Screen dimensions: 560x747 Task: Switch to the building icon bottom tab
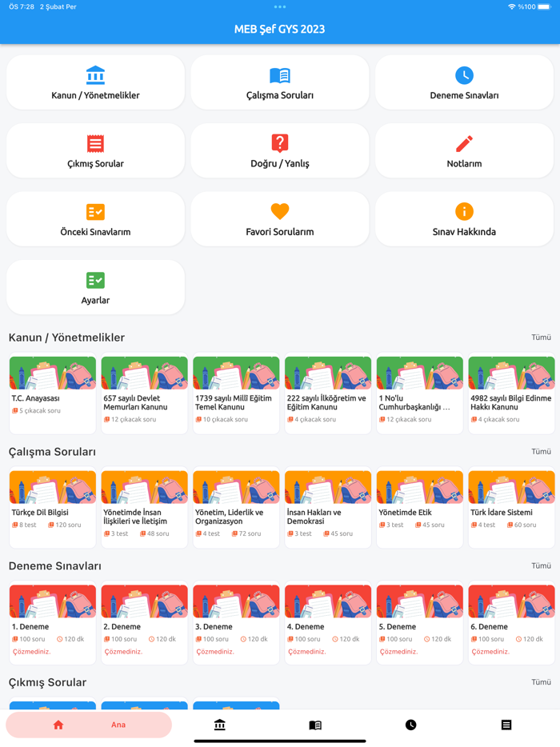[220, 725]
